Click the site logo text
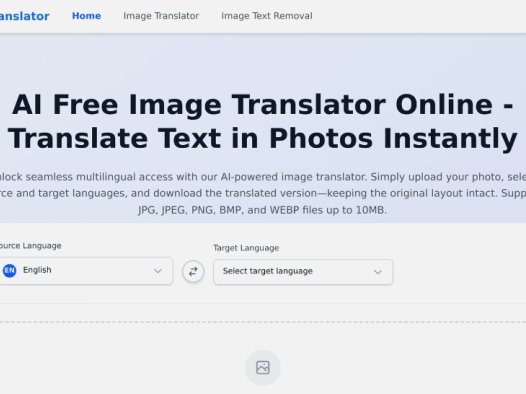526x394 pixels. pos(24,16)
